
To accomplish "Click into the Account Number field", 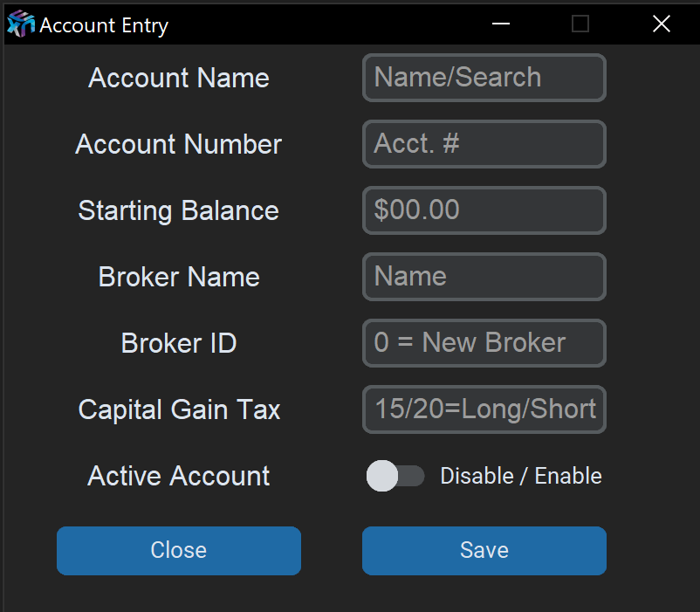I will (x=484, y=144).
